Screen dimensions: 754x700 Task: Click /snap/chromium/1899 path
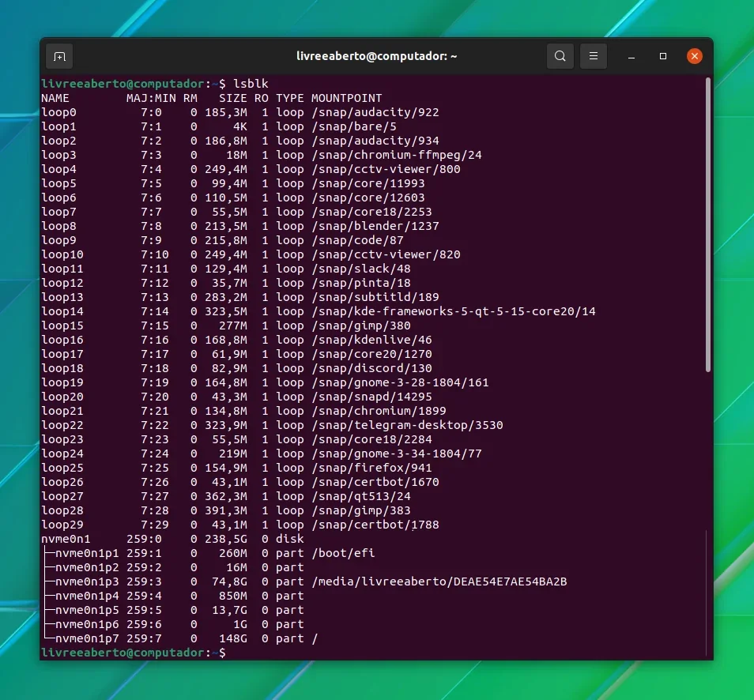click(x=379, y=411)
